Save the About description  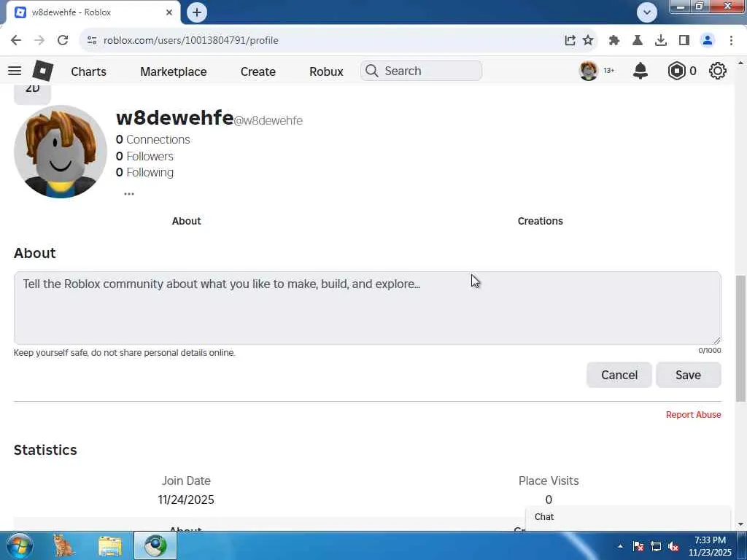pos(688,375)
